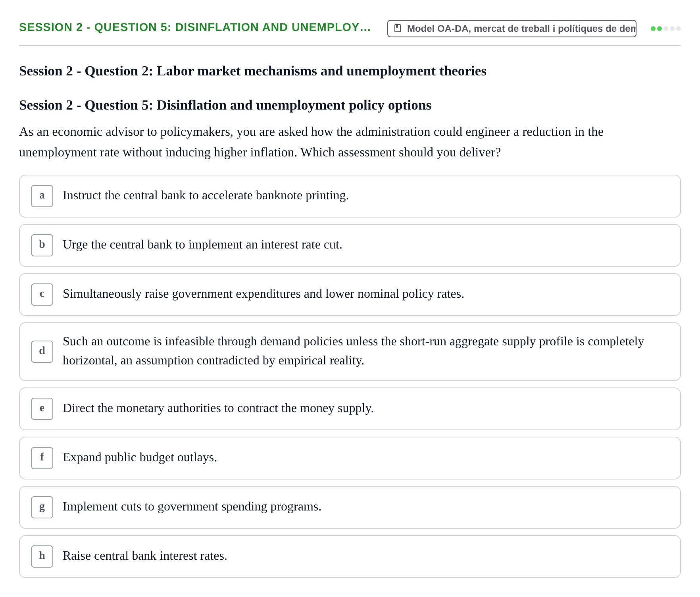Choose 'Such an outcome is infeasible' answer
Screen dimensions: 700x597
tap(353, 351)
